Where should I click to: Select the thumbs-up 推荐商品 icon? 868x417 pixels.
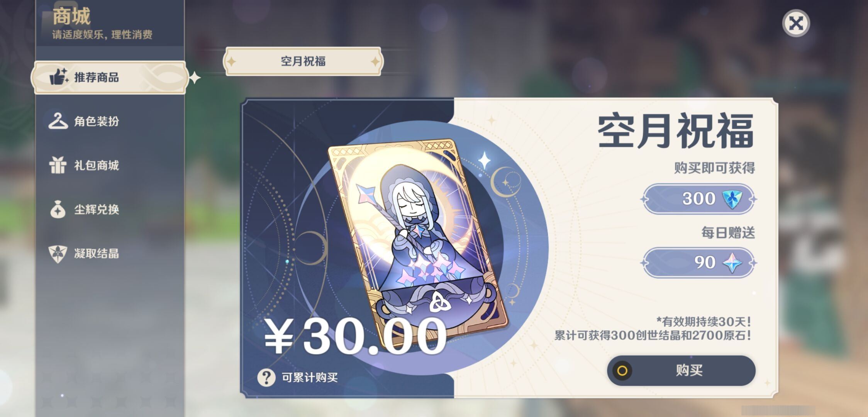(x=59, y=77)
